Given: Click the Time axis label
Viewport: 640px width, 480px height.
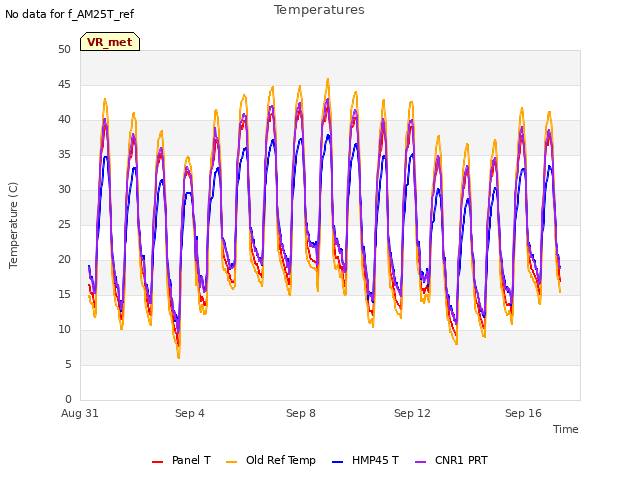Looking at the screenshot, I should (x=566, y=429).
